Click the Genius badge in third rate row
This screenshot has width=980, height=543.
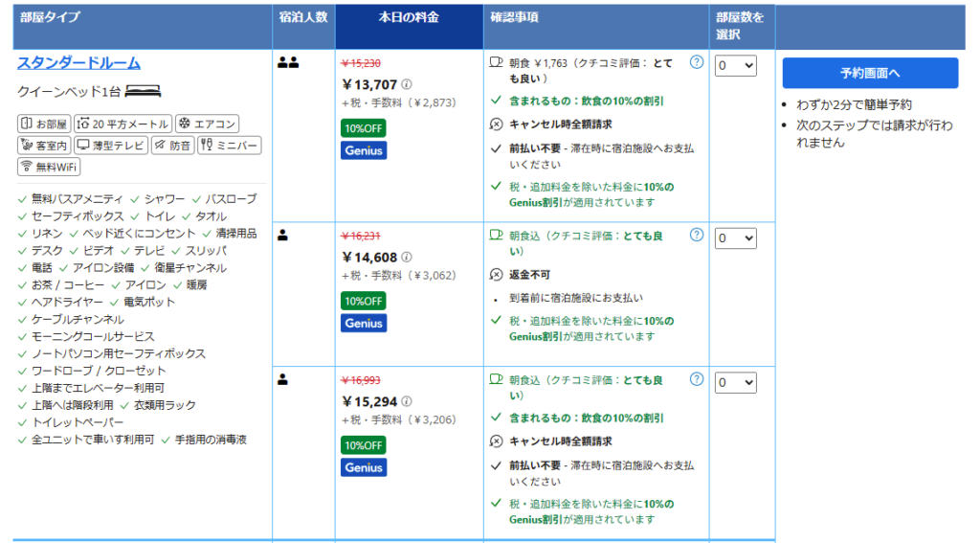[364, 467]
